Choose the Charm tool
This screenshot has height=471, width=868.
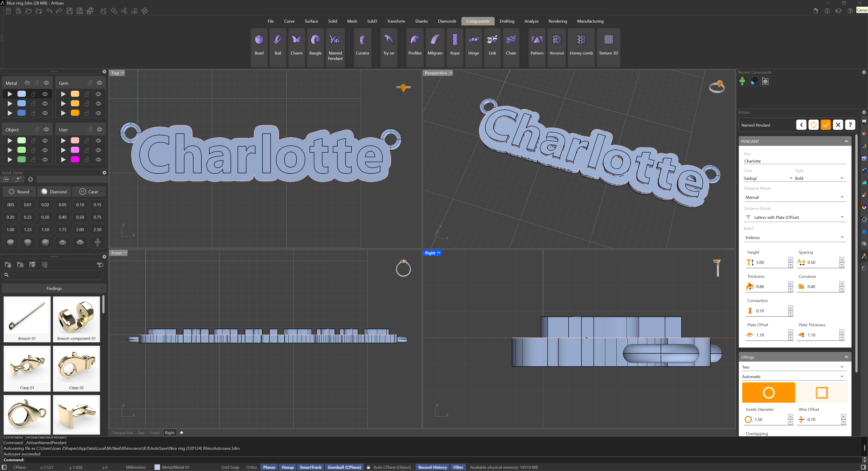tap(296, 47)
